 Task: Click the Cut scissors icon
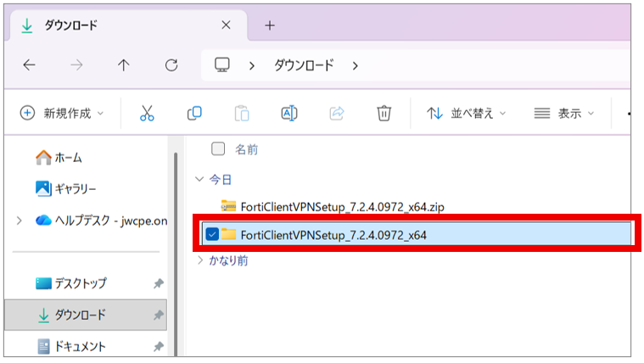coord(147,113)
